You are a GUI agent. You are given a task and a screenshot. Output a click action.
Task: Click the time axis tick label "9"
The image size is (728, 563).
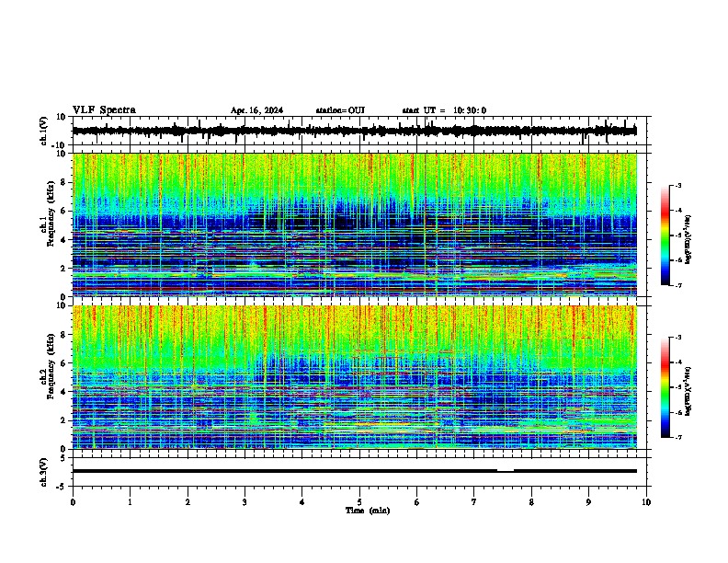pos(588,502)
